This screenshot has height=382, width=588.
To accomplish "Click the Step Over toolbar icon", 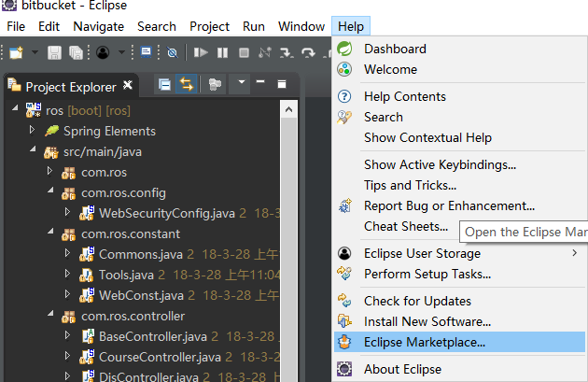I will point(308,52).
